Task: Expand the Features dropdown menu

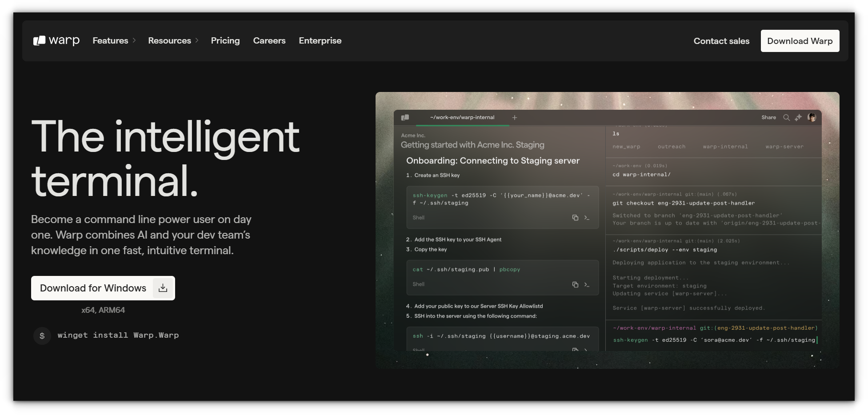Action: coord(114,40)
